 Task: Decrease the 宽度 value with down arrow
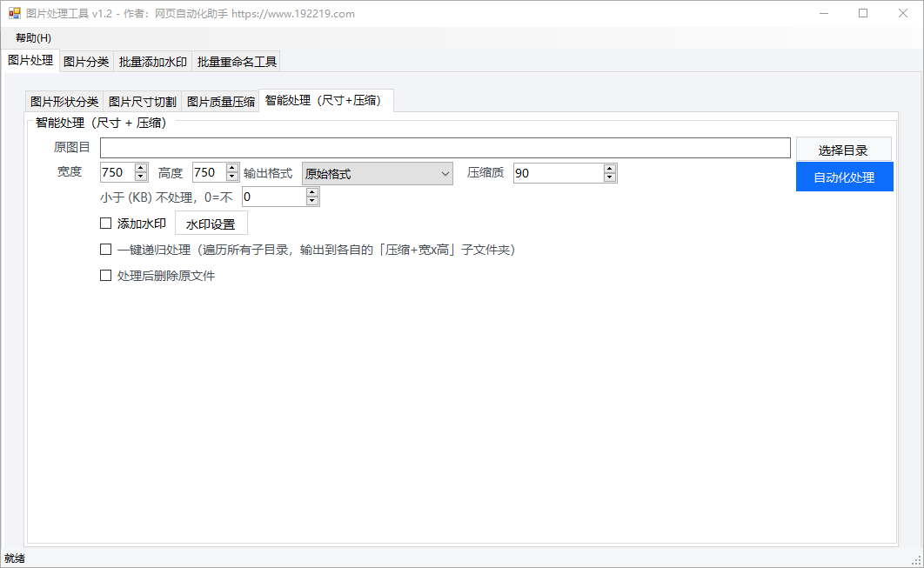pos(141,177)
